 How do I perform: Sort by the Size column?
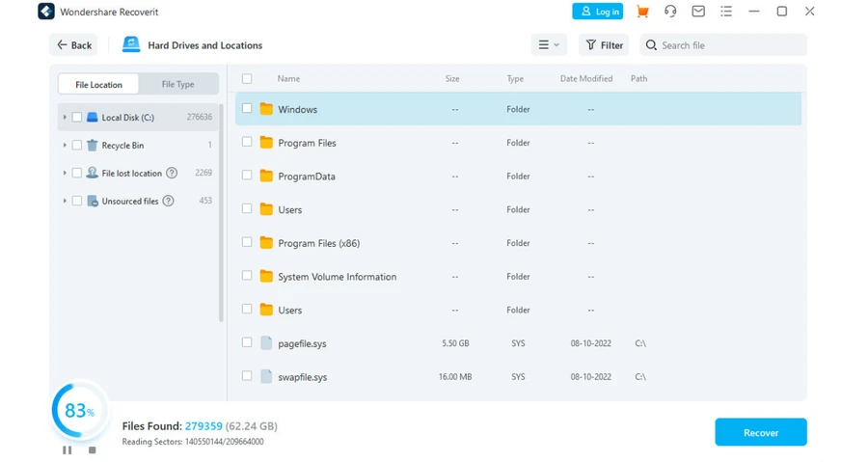452,78
